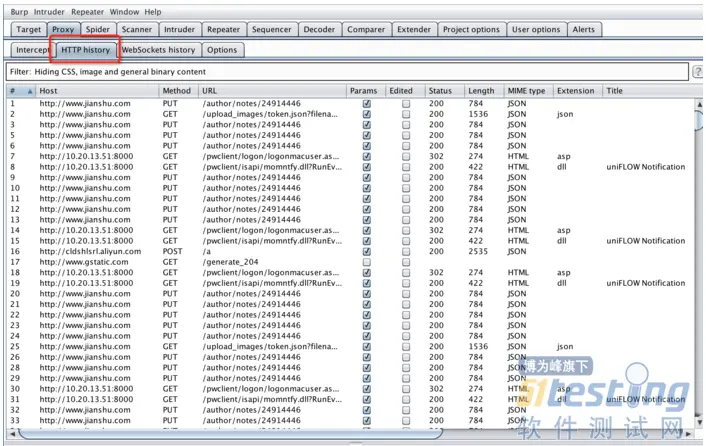This screenshot has width=706, height=446.
Task: Select row 8 momntfy.dll URL
Action: [272, 167]
